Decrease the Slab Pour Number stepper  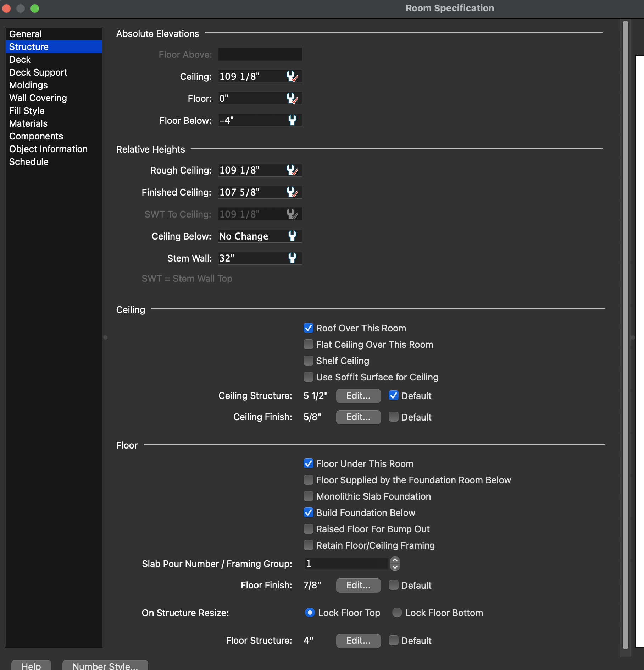(395, 567)
